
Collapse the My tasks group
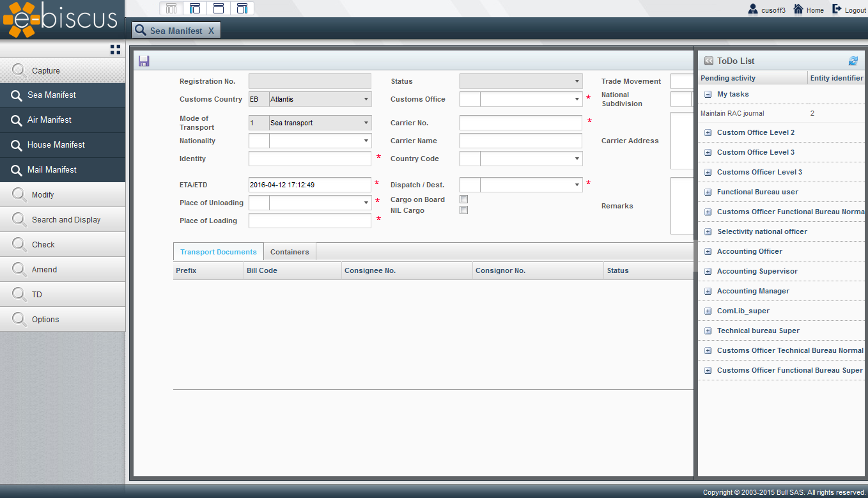point(708,95)
